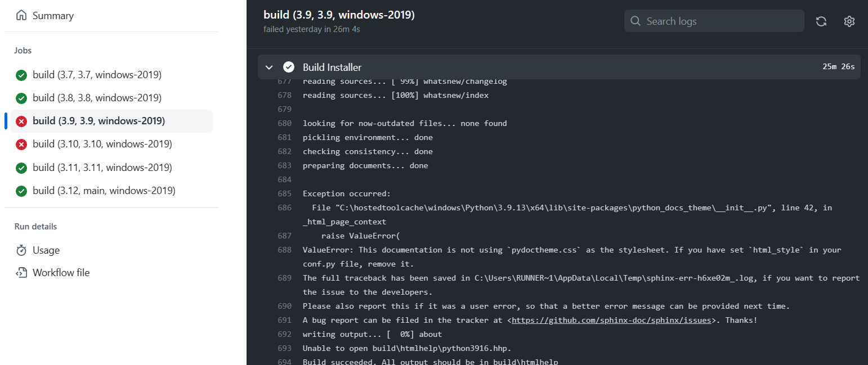Open the Workflow file page

tap(61, 272)
